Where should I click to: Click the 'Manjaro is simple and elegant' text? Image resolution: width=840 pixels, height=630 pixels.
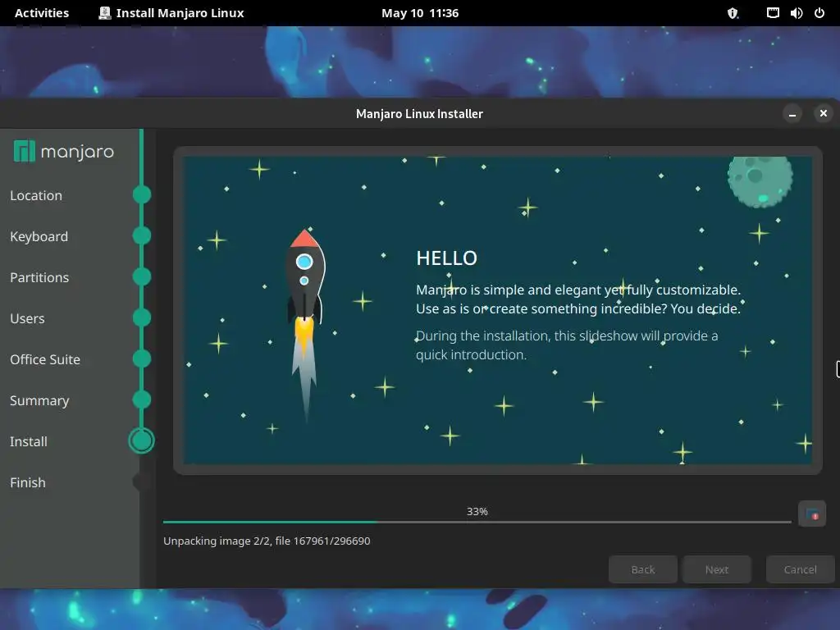(x=578, y=299)
